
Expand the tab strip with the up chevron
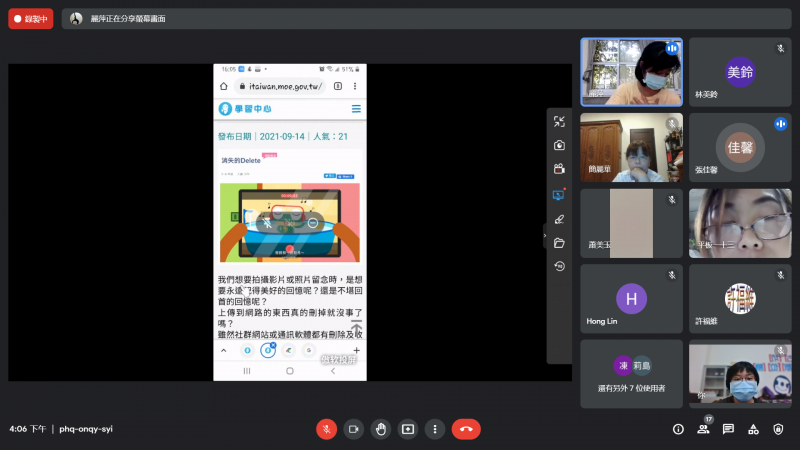[x=223, y=351]
